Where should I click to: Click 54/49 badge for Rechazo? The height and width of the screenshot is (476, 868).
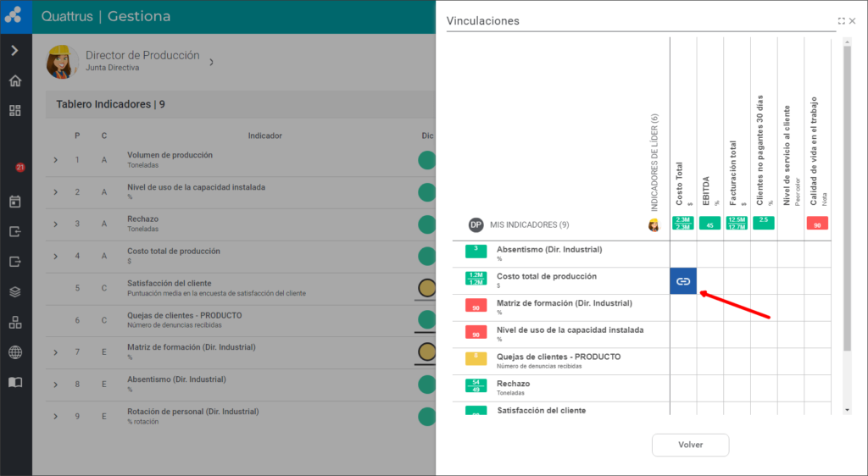(x=476, y=385)
